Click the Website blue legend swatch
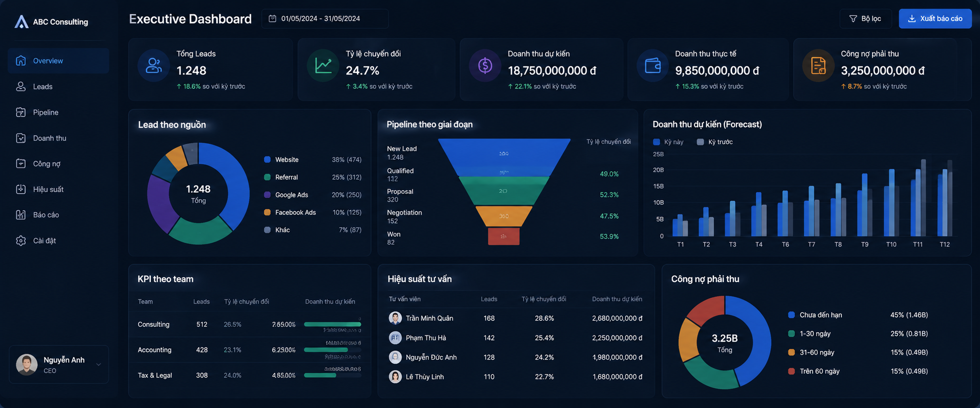 [267, 159]
